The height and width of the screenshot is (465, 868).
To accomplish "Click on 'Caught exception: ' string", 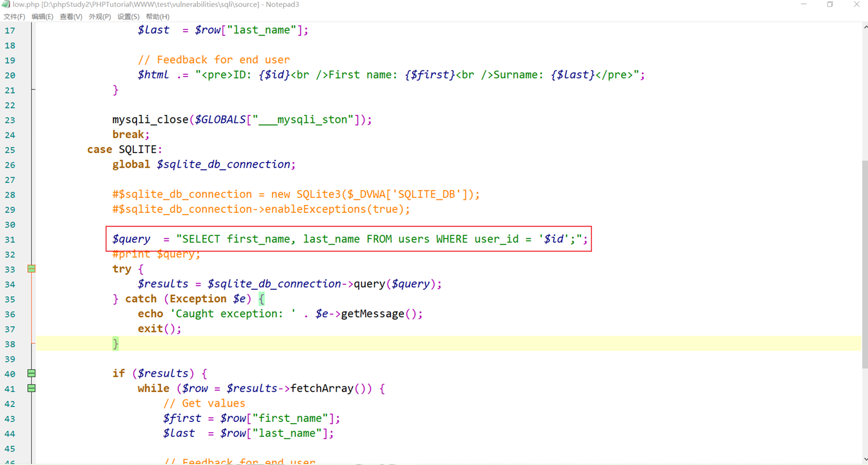I will [233, 314].
